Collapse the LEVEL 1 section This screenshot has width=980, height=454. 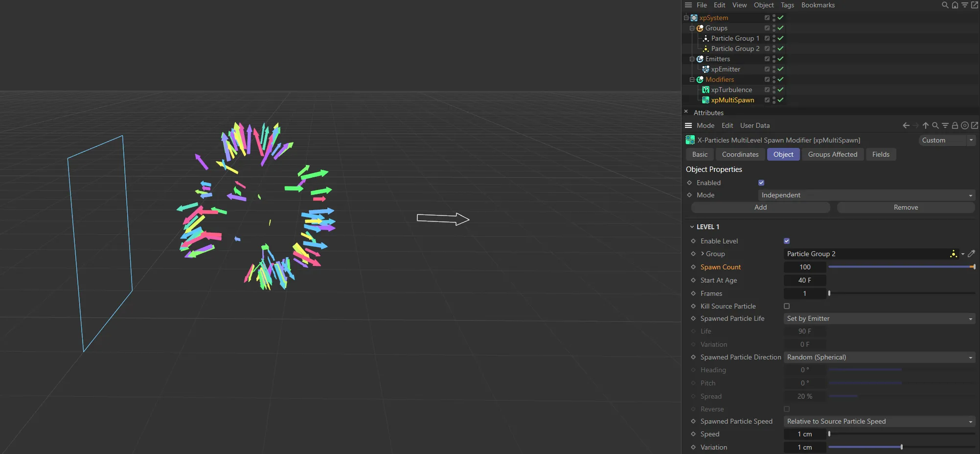point(692,226)
